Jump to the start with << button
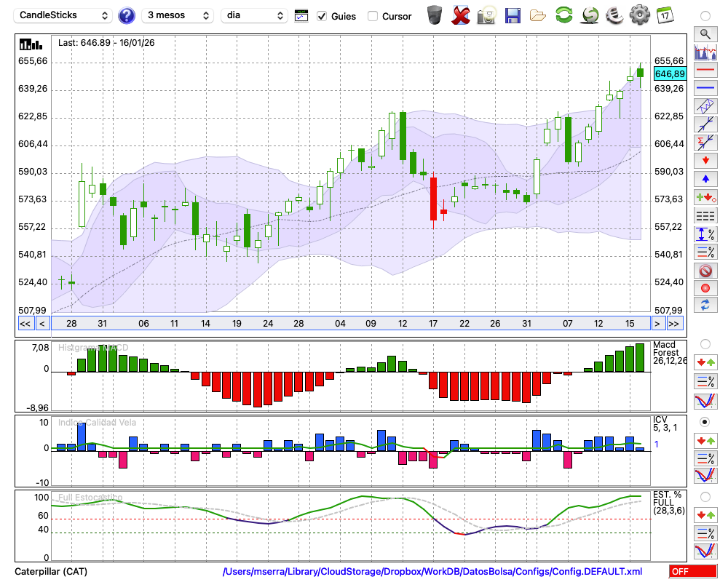The width and height of the screenshot is (728, 582). (25, 324)
